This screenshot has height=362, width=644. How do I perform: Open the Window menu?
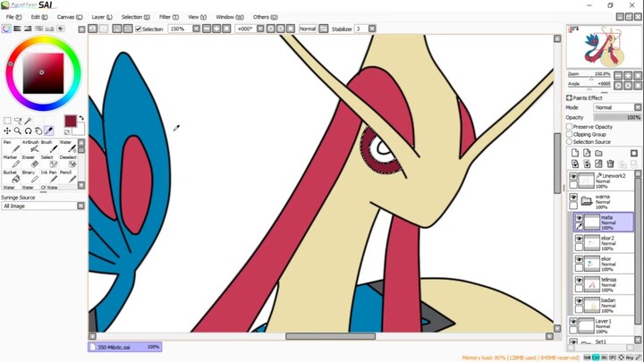[230, 17]
